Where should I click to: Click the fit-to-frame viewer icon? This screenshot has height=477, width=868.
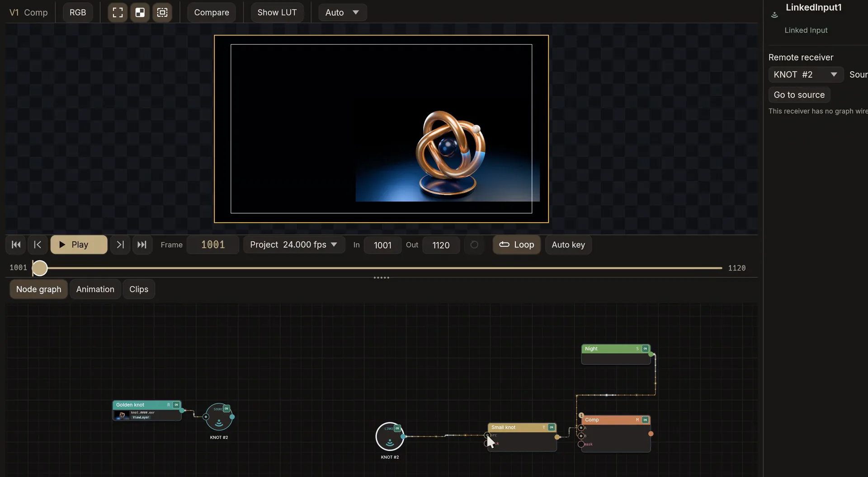click(118, 12)
